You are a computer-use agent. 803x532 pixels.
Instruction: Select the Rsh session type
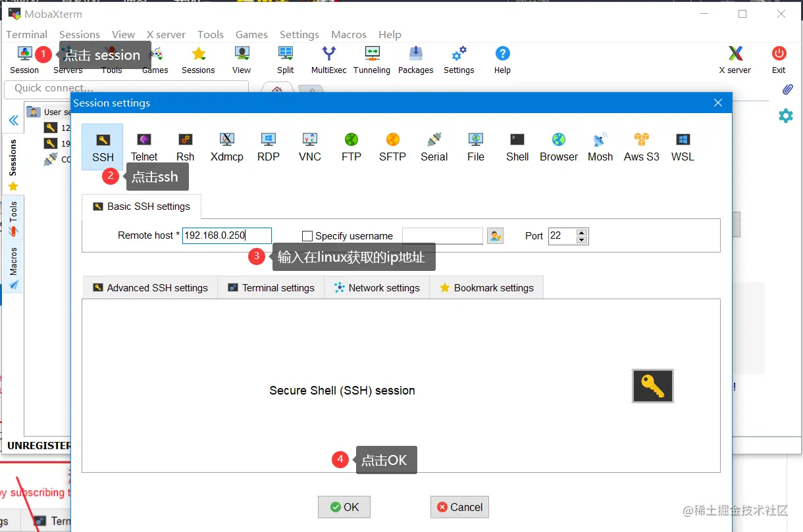[186, 147]
